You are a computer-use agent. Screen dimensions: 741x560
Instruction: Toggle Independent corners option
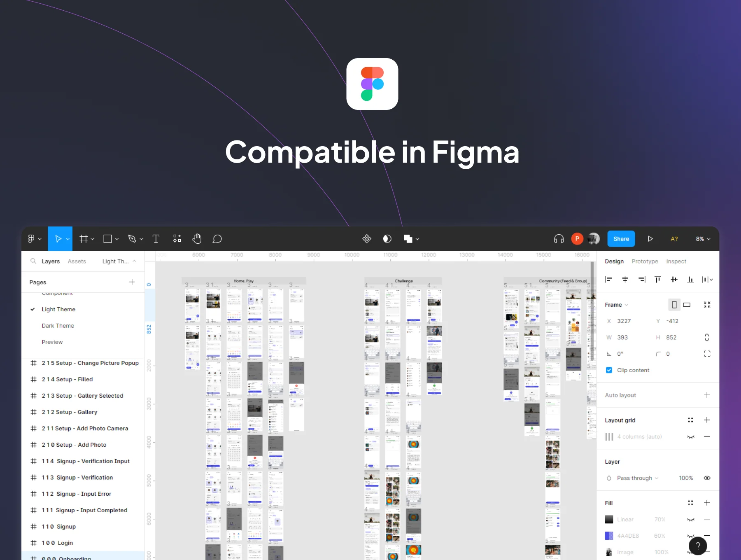tap(707, 354)
